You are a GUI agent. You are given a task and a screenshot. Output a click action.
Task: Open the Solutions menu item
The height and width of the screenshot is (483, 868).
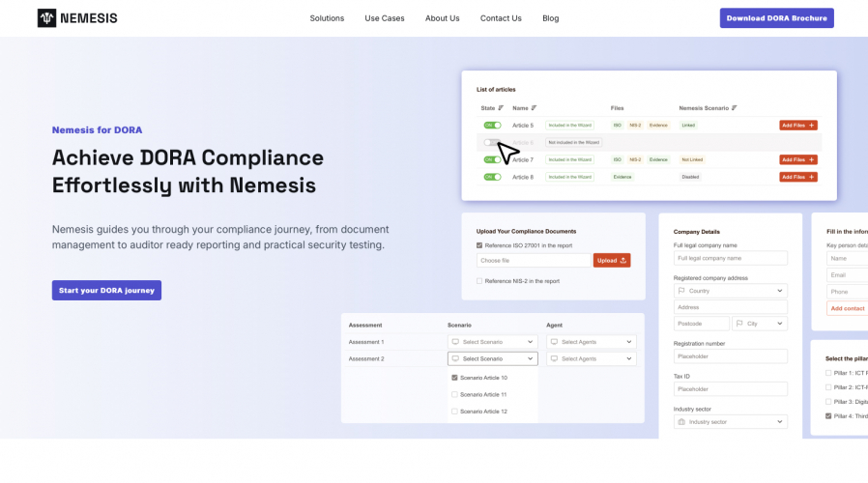point(327,18)
